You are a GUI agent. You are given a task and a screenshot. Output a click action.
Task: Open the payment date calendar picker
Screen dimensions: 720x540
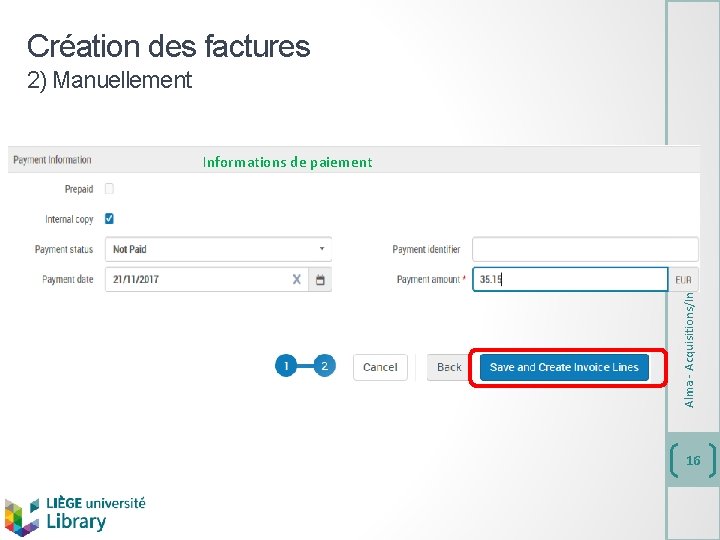(320, 280)
